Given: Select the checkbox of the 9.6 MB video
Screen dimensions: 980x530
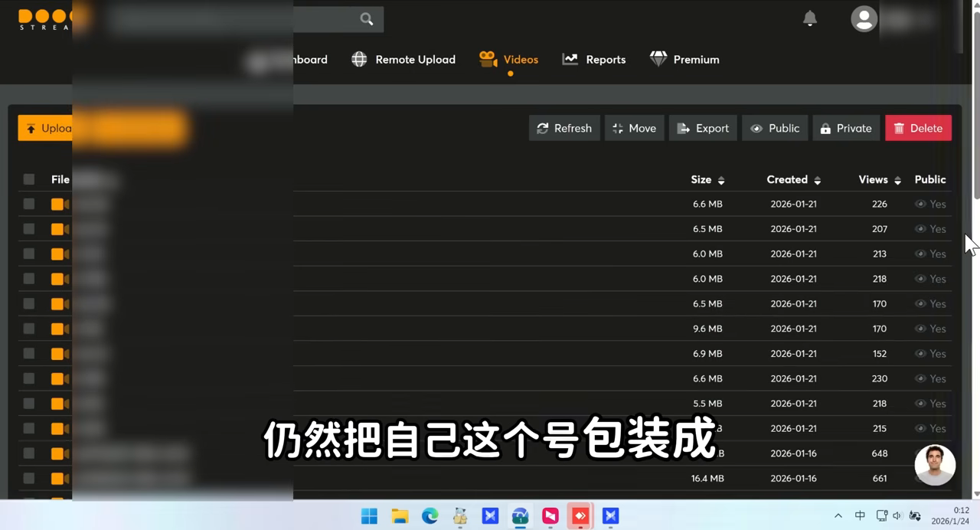Looking at the screenshot, I should [29, 329].
